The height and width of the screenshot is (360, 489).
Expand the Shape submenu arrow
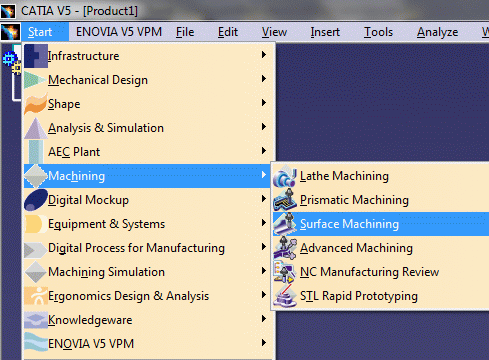point(264,102)
